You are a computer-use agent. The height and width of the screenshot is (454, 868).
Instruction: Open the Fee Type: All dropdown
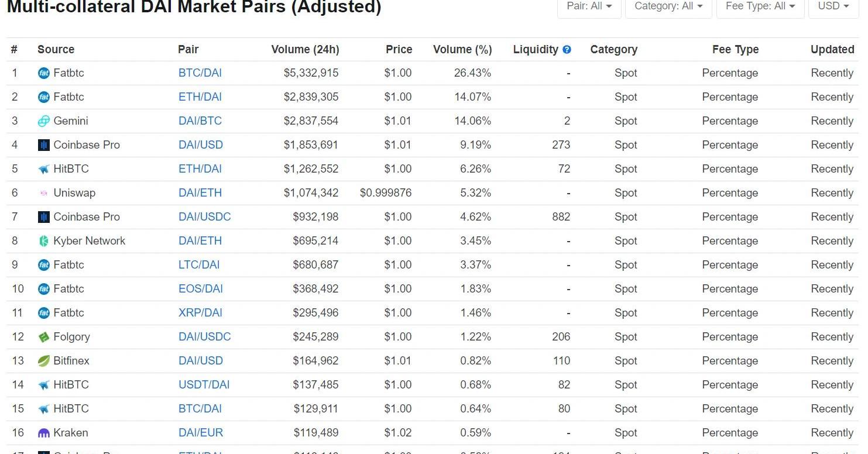pos(760,6)
